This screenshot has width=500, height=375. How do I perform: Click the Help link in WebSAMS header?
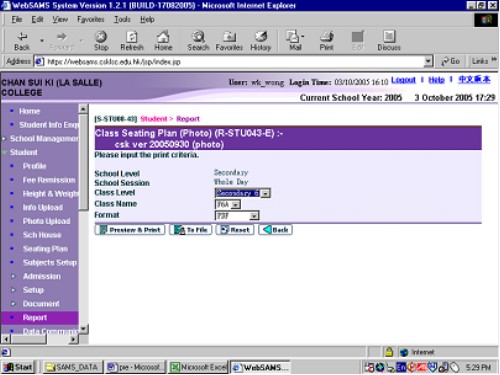pos(436,80)
